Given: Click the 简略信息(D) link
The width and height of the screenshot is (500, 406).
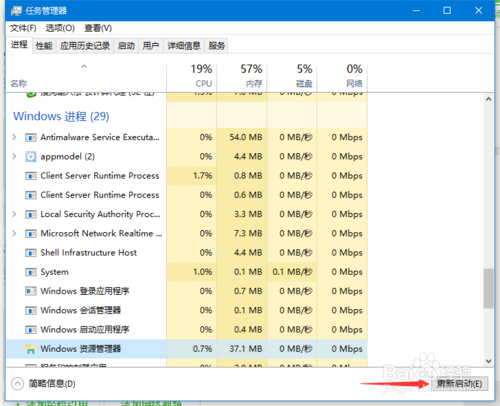Looking at the screenshot, I should point(52,384).
